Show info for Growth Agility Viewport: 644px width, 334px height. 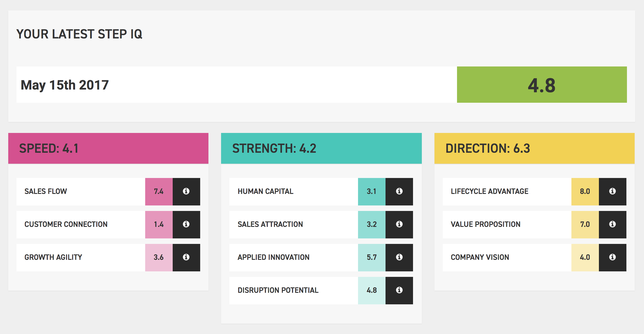click(186, 257)
